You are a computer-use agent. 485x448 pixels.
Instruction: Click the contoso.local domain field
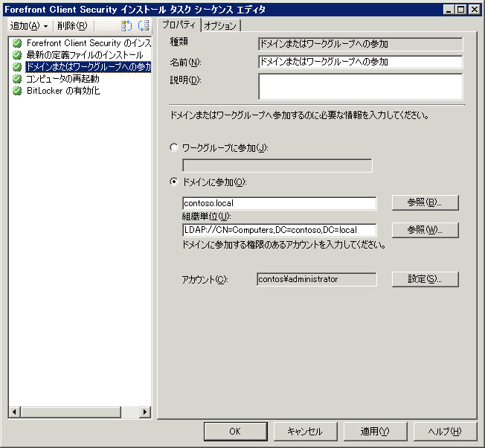279,203
